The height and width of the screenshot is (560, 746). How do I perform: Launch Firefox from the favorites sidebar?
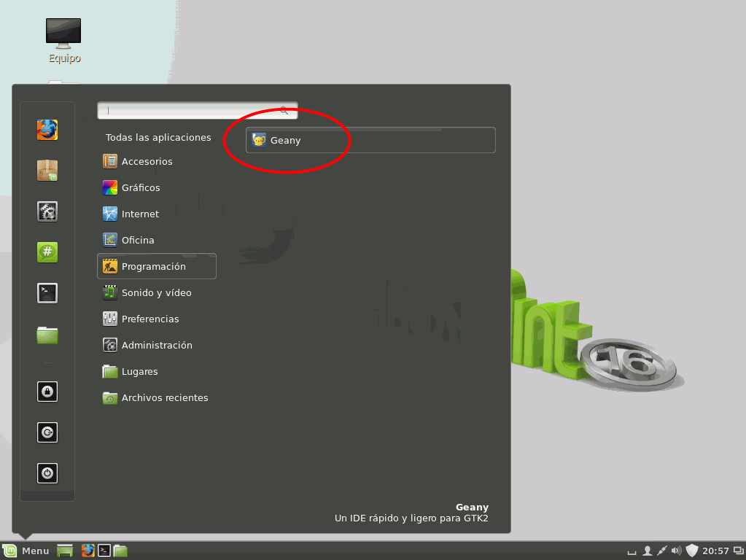(47, 130)
